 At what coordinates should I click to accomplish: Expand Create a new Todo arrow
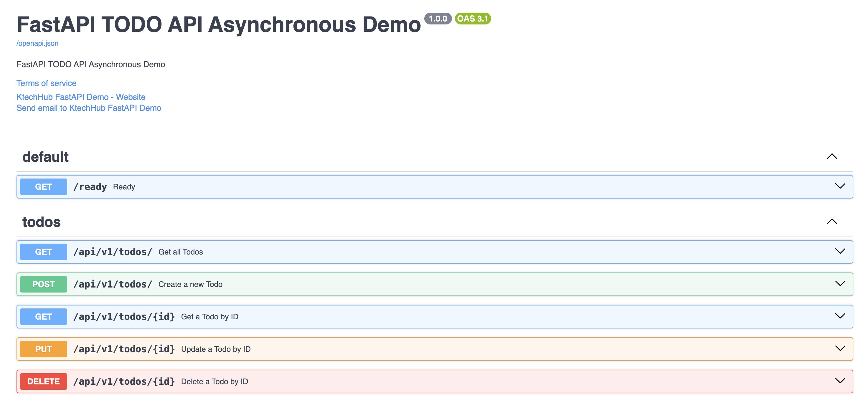(x=840, y=284)
